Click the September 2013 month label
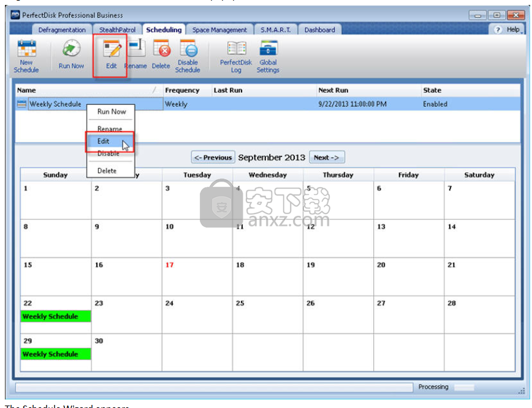 pyautogui.click(x=272, y=157)
